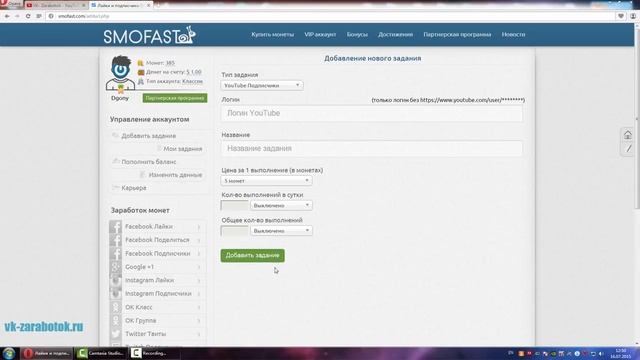Click the Recording taskbar item
640x360 pixels.
click(154, 353)
